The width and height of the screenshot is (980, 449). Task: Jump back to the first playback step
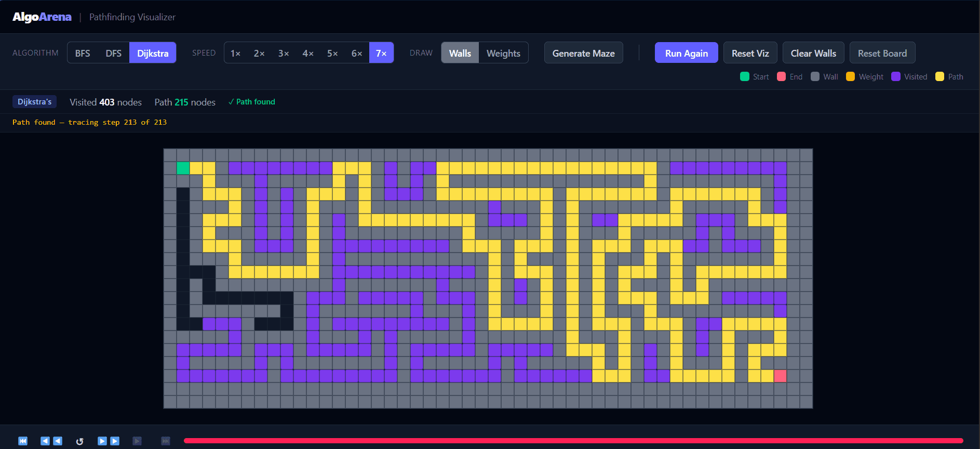[23, 441]
